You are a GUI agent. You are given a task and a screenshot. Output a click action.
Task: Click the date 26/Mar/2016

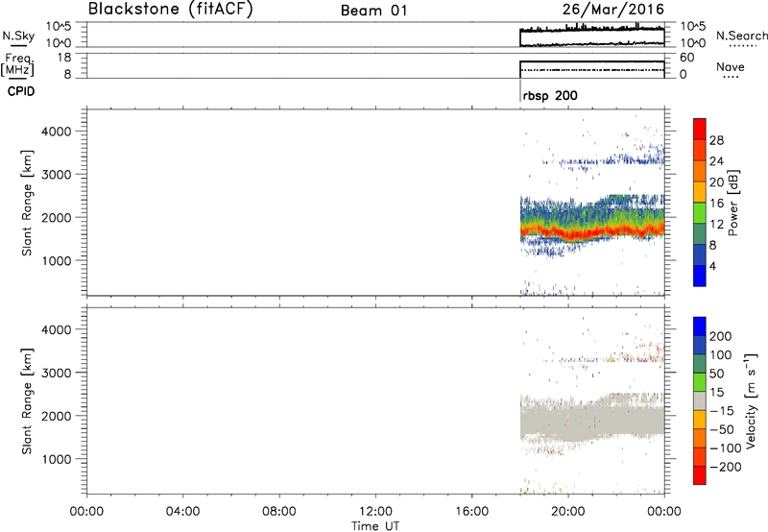pos(612,10)
